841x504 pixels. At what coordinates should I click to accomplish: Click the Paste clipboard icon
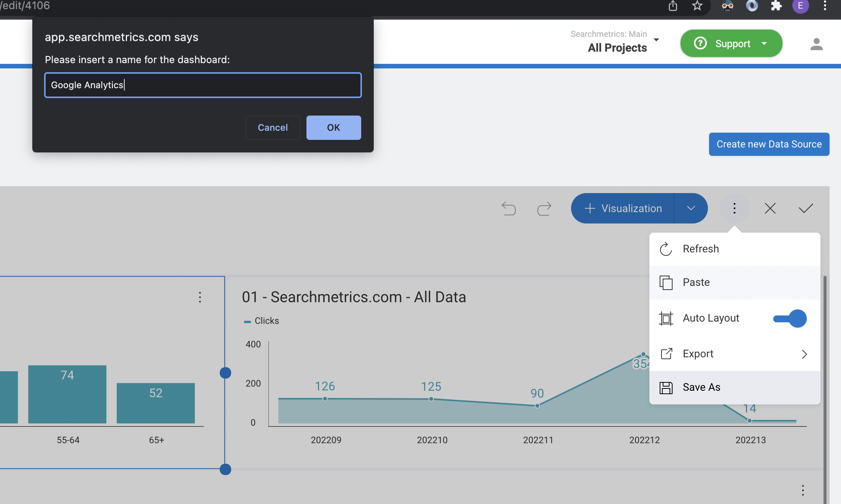pyautogui.click(x=666, y=282)
